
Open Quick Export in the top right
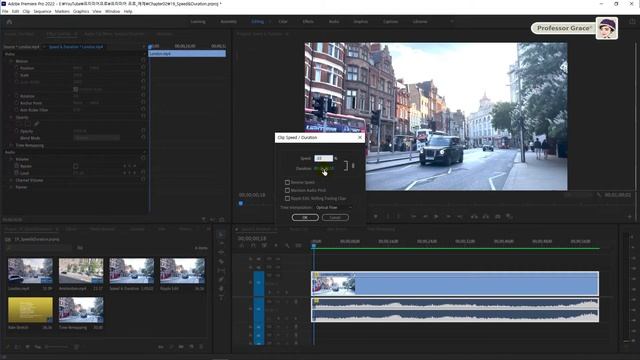tap(632, 22)
